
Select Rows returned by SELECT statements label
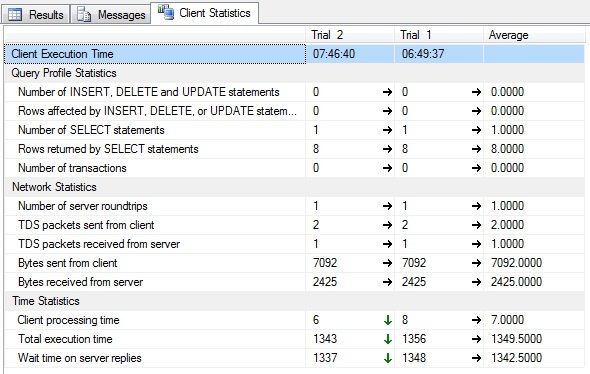pyautogui.click(x=108, y=149)
